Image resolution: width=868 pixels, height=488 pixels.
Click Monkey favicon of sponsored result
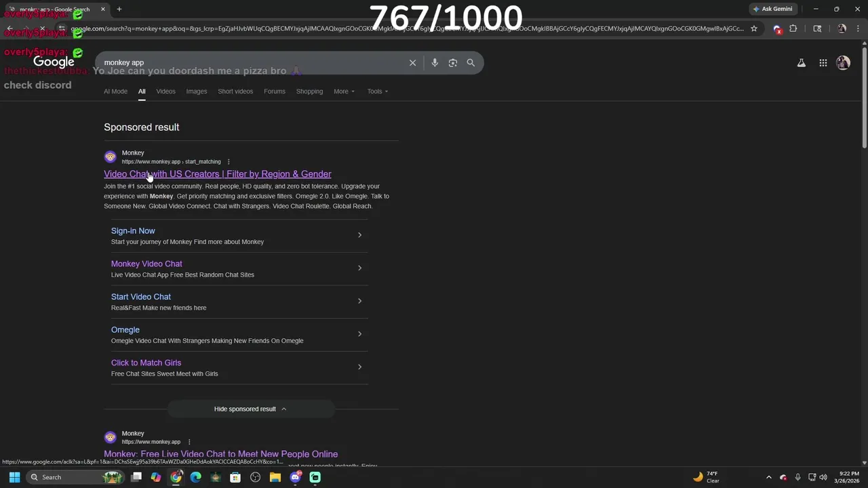coord(110,157)
